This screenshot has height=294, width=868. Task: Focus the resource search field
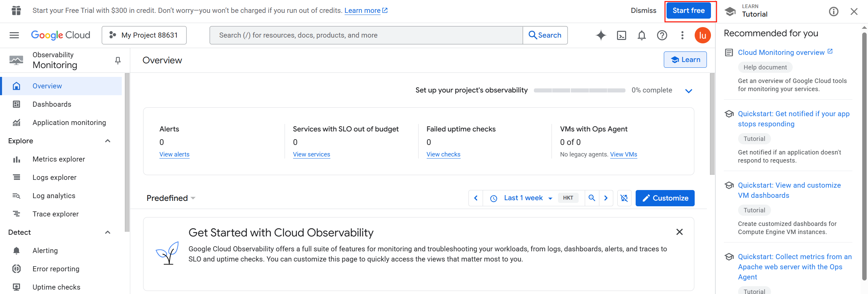pos(366,35)
